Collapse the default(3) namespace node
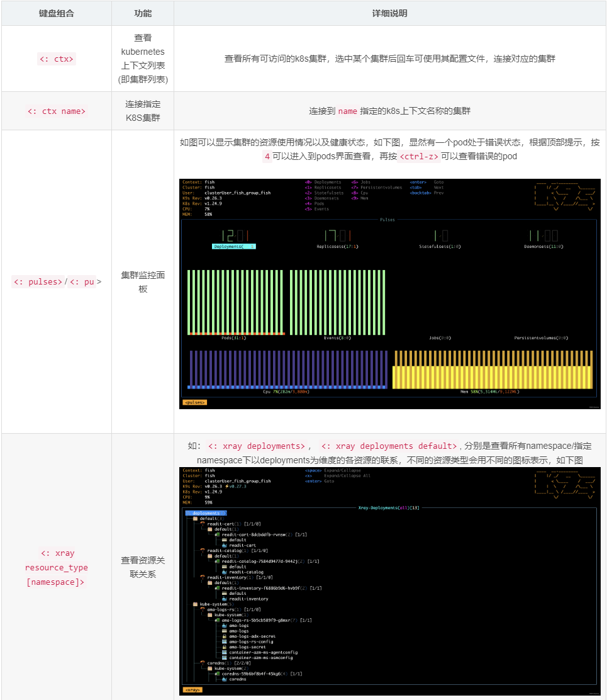 [x=208, y=519]
